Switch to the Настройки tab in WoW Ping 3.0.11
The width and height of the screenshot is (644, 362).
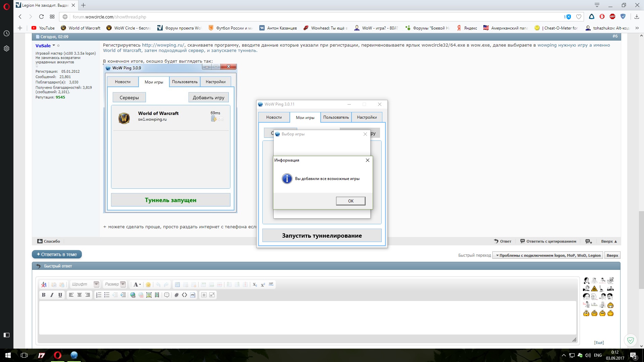coord(367,117)
